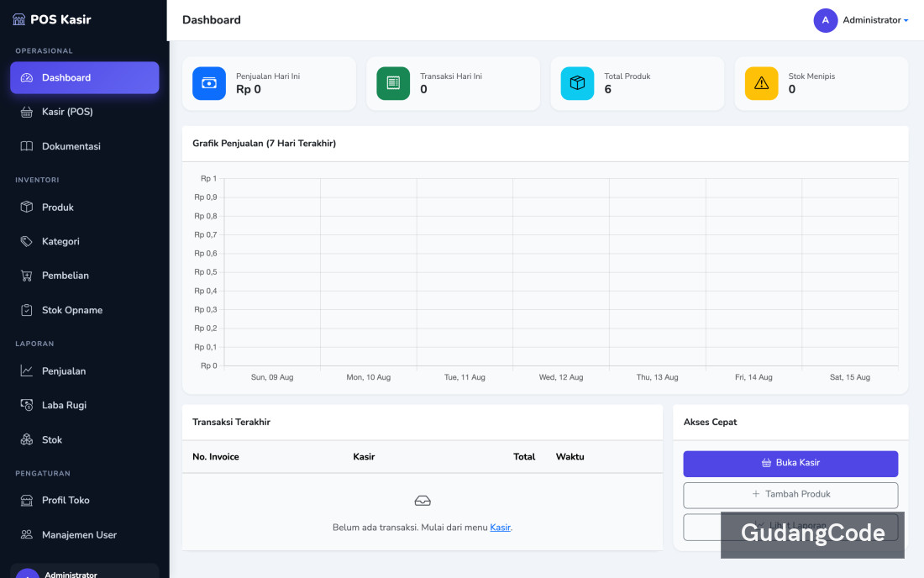Screen dimensions: 924x578
Task: Open the Laba Rugi report
Action: click(x=84, y=405)
